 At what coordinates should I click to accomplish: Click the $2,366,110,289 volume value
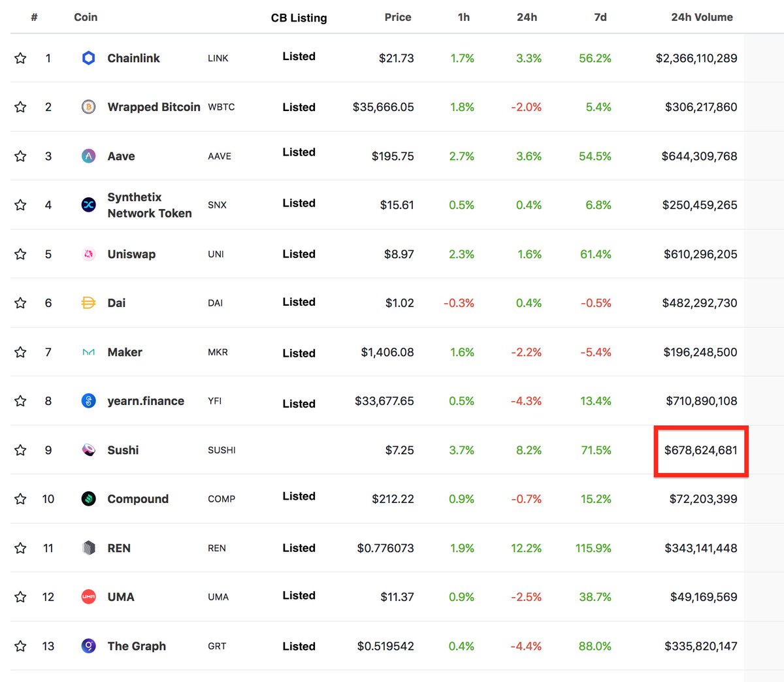[x=696, y=58]
